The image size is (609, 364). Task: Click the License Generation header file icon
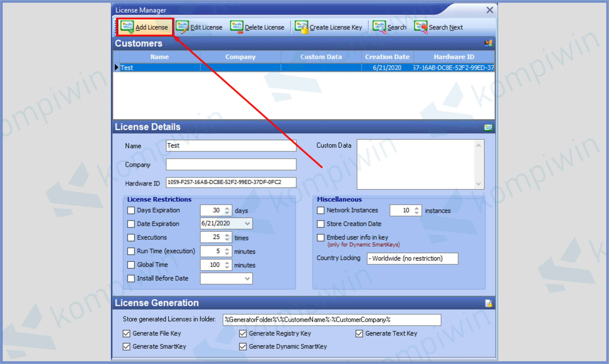click(x=488, y=303)
